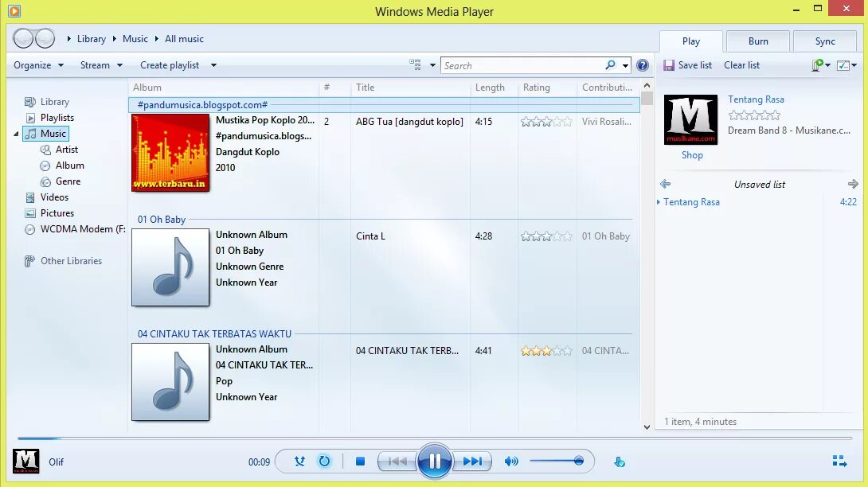Select Playlists in navigation tree
The image size is (868, 487).
point(57,117)
